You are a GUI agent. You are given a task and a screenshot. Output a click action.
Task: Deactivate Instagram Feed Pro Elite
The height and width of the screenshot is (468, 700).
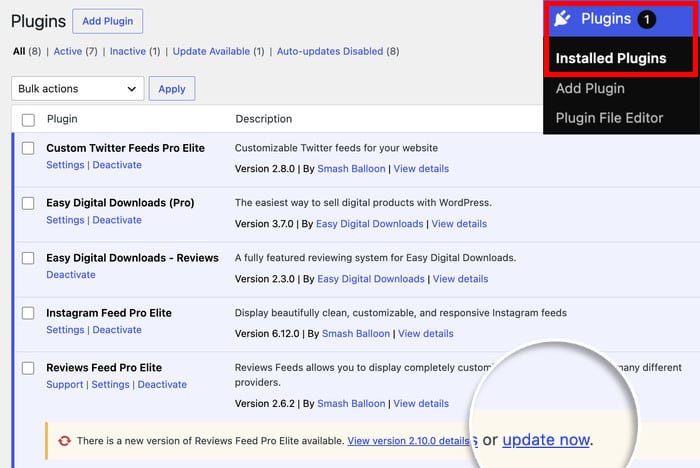coord(117,330)
